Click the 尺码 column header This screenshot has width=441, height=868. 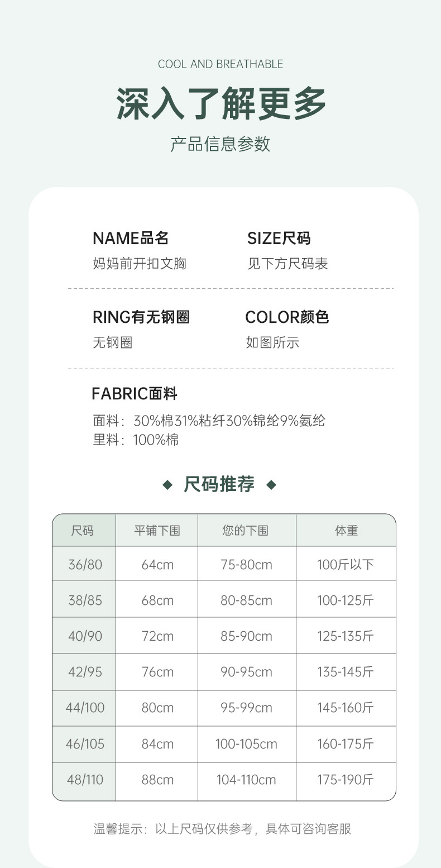click(83, 530)
